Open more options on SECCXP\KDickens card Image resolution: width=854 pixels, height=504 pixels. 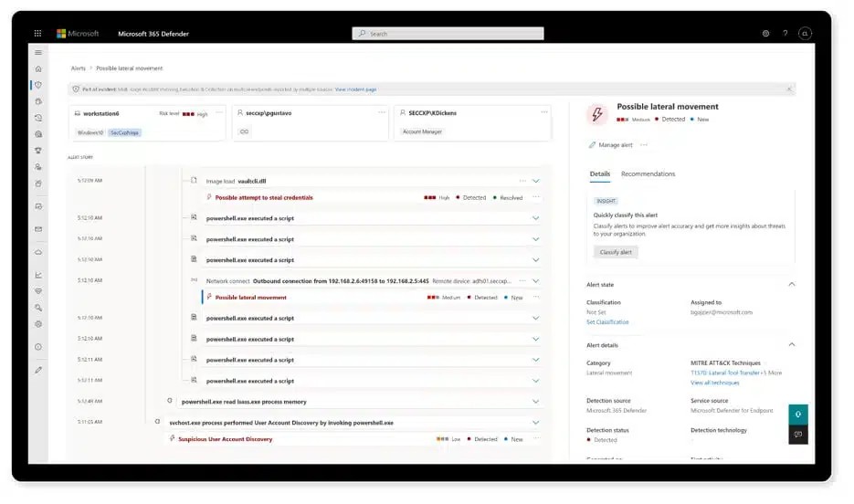click(544, 112)
